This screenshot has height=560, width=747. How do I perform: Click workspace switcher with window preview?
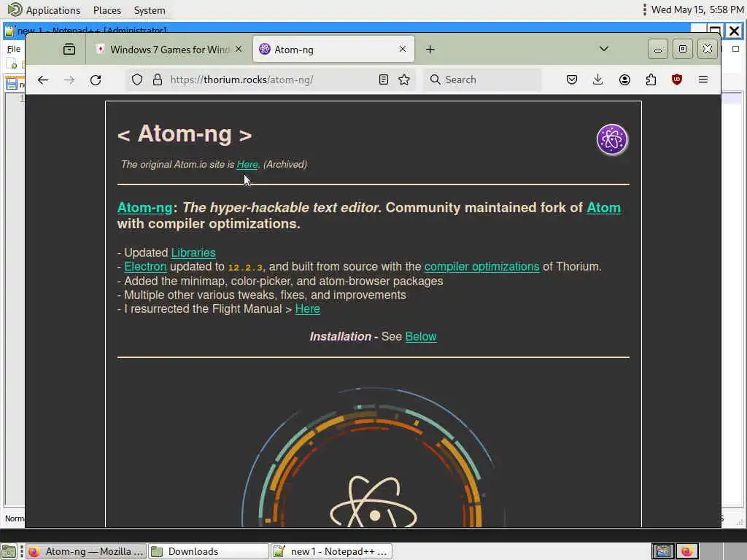(662, 551)
